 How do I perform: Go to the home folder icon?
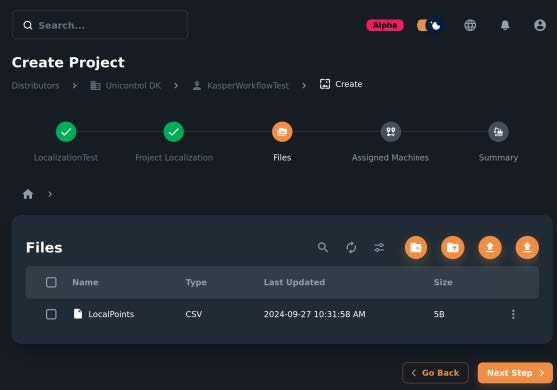tap(28, 194)
